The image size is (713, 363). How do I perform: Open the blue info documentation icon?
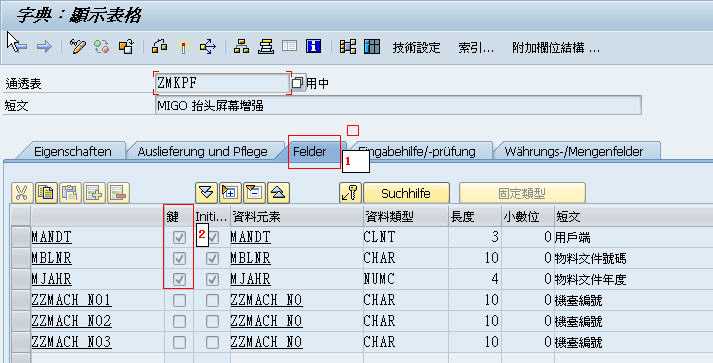click(x=314, y=46)
